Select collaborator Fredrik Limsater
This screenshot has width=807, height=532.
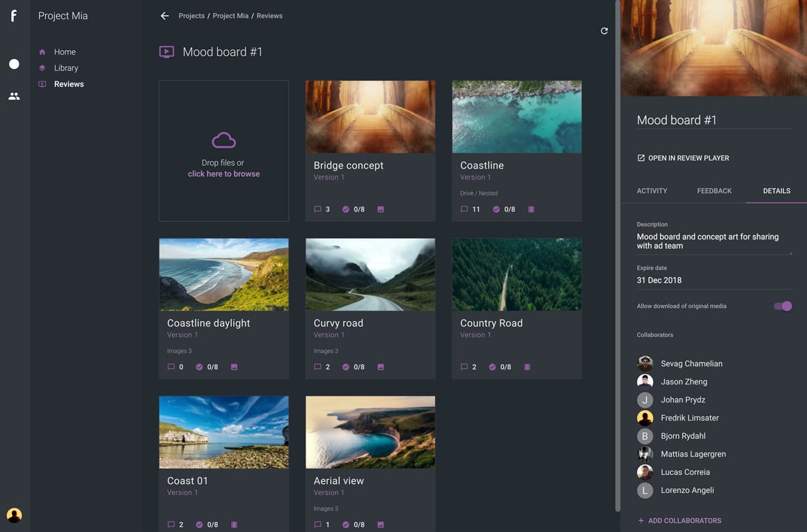(677, 418)
